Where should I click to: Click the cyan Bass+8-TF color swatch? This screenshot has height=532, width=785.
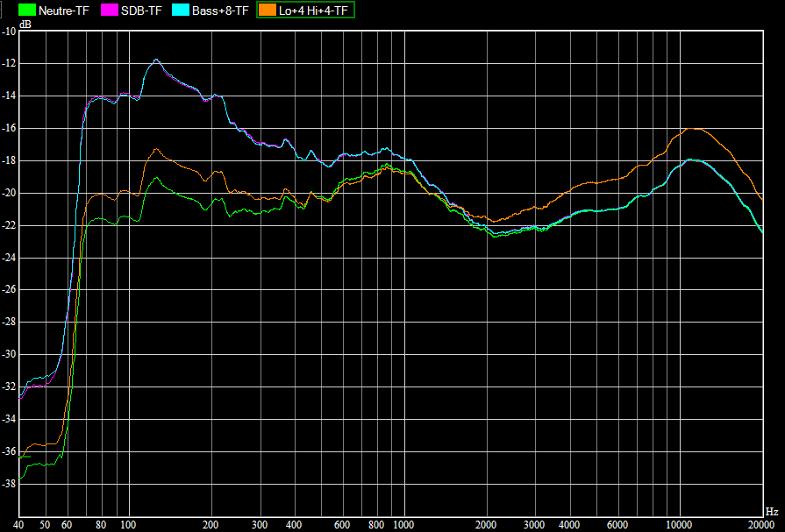[x=178, y=11]
